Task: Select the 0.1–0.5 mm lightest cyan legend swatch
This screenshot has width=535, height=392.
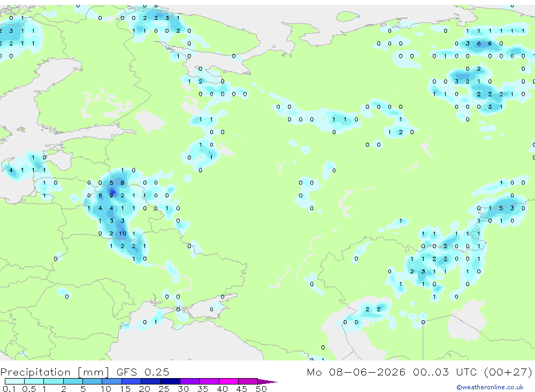Action: pyautogui.click(x=14, y=381)
